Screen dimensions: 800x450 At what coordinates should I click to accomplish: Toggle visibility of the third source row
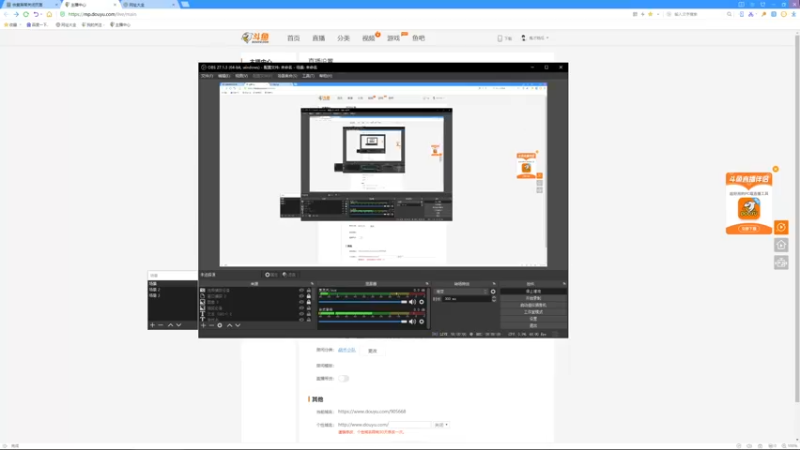click(302, 302)
